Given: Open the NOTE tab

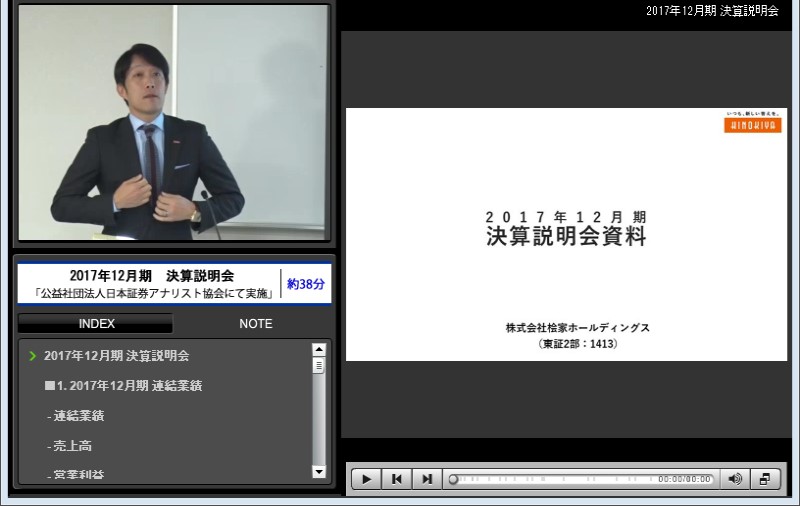Looking at the screenshot, I should click(256, 323).
